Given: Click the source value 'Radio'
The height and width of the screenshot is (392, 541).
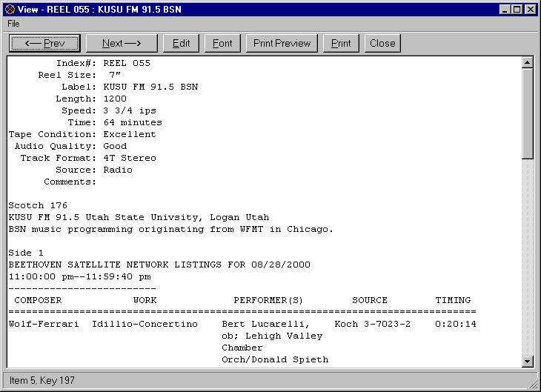Looking at the screenshot, I should [x=118, y=170].
